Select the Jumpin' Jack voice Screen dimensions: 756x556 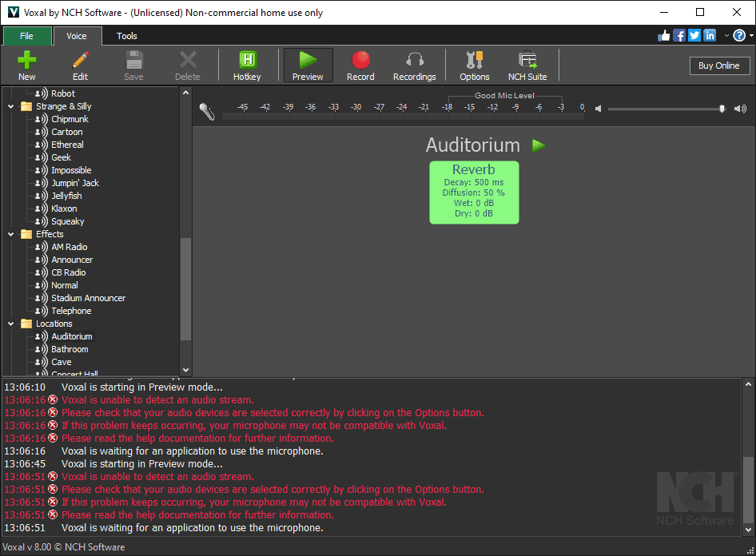coord(75,183)
